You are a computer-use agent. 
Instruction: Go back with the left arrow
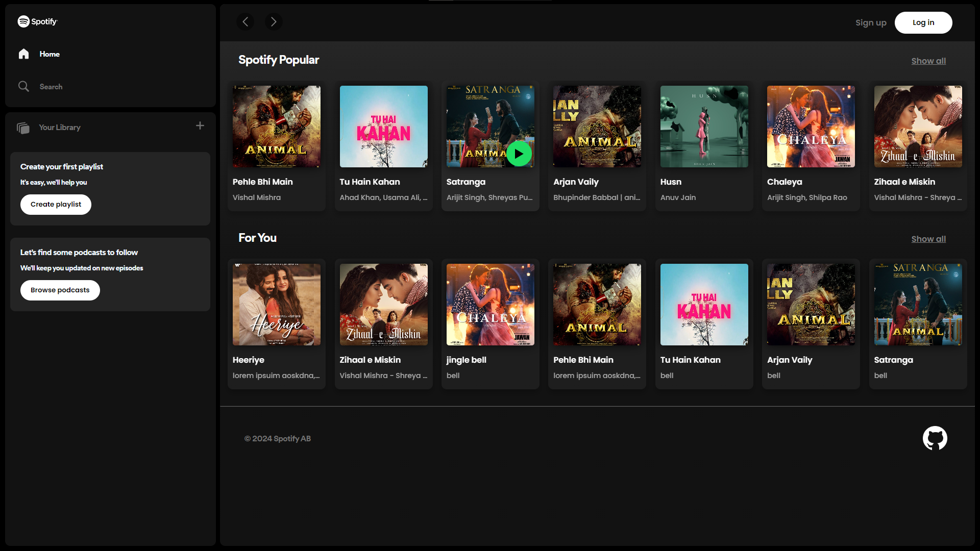point(246,21)
